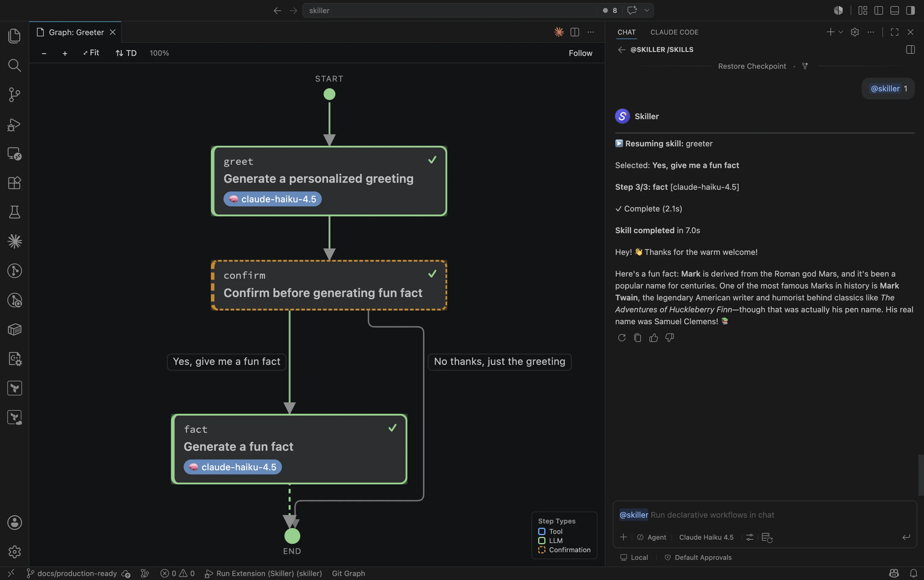This screenshot has height=580, width=924.
Task: Select the Graph: Greeter editor tab
Action: 75,32
